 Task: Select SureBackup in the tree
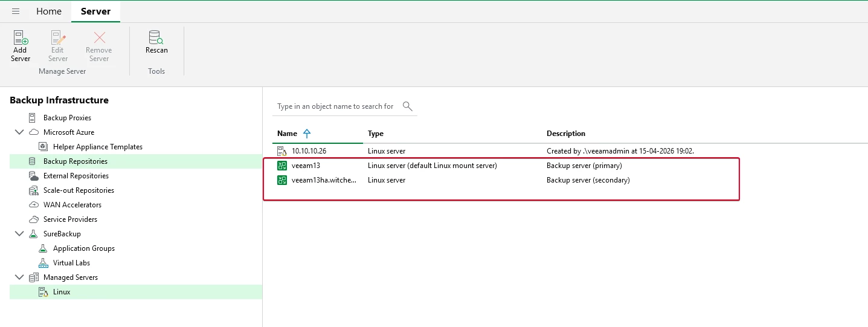tap(62, 234)
